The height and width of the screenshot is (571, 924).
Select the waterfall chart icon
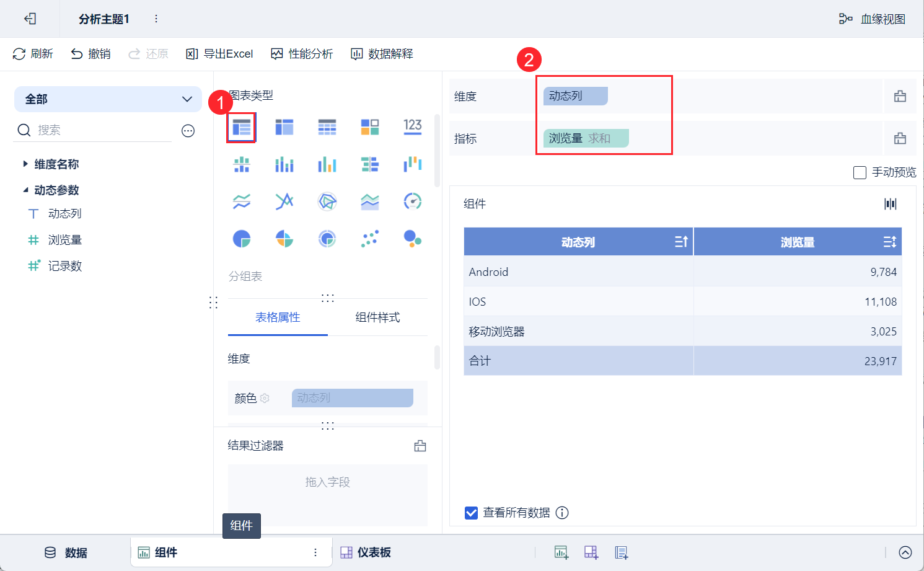coord(413,164)
